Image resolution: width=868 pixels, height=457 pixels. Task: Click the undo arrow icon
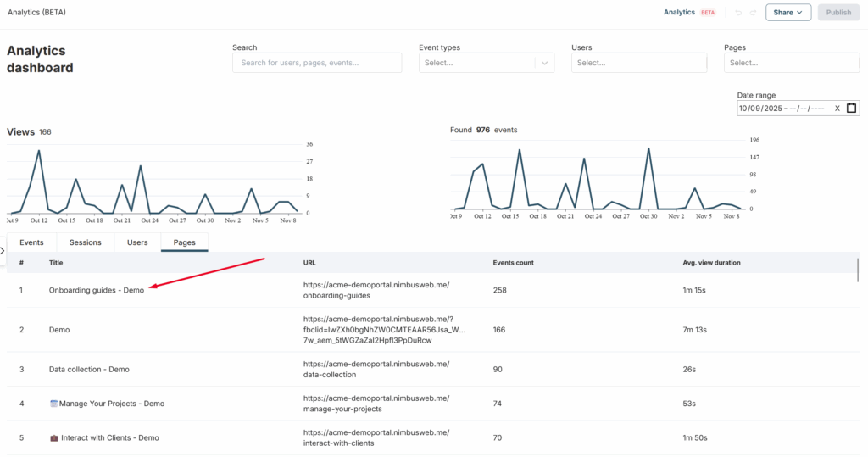click(x=738, y=13)
